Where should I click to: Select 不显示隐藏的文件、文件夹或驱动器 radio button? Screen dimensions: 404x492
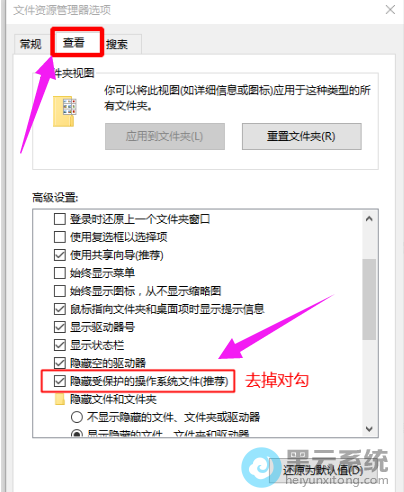77,417
